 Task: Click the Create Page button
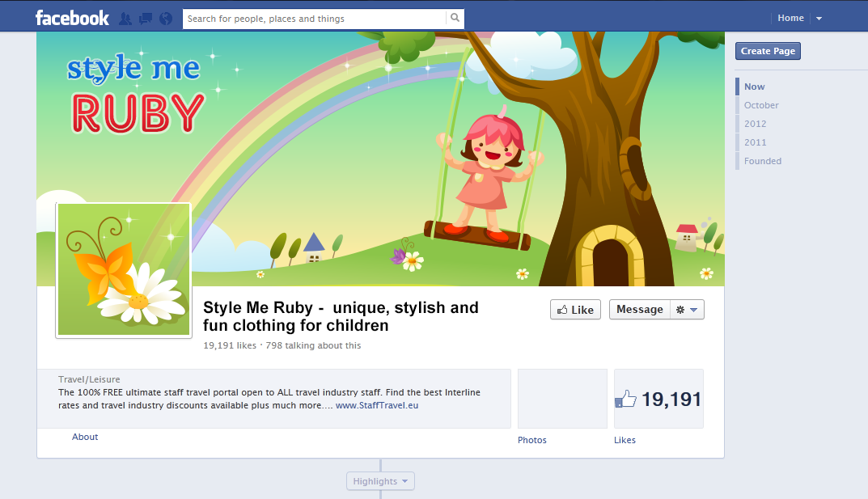pos(768,51)
